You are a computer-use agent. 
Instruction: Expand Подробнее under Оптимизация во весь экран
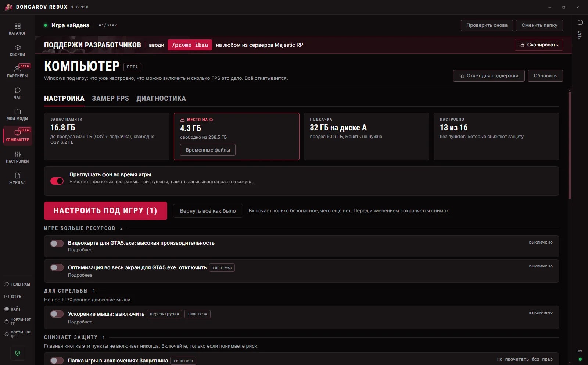point(80,275)
